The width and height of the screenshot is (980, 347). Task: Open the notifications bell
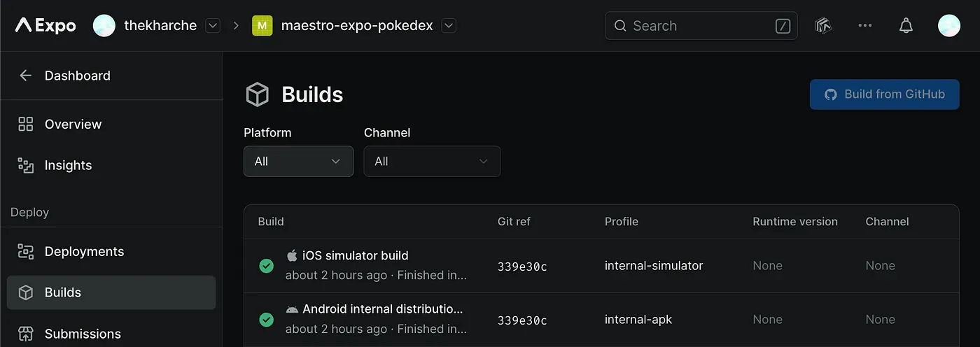point(906,26)
